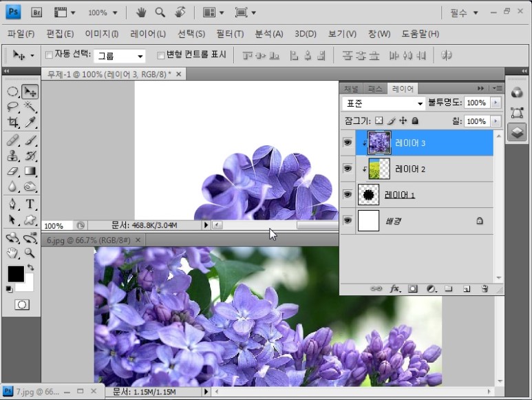
Task: Click the foreground black color swatch
Action: coord(15,273)
